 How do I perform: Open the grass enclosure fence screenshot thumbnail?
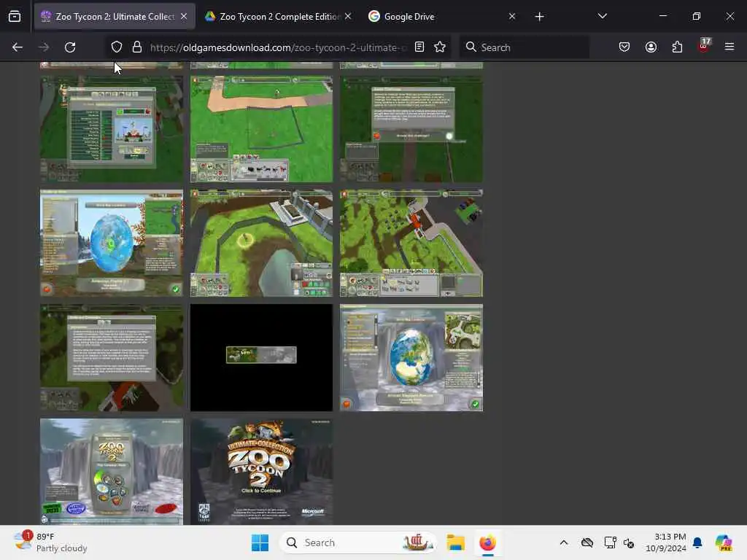pyautogui.click(x=262, y=129)
